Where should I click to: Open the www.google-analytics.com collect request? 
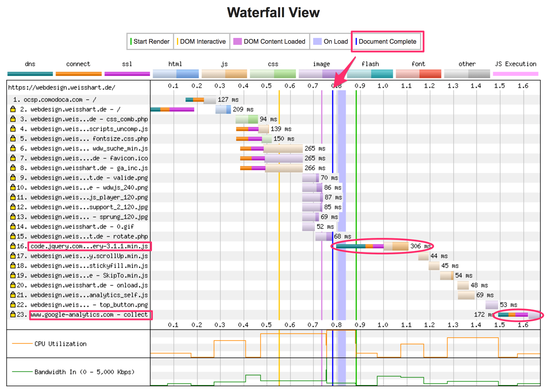click(89, 315)
